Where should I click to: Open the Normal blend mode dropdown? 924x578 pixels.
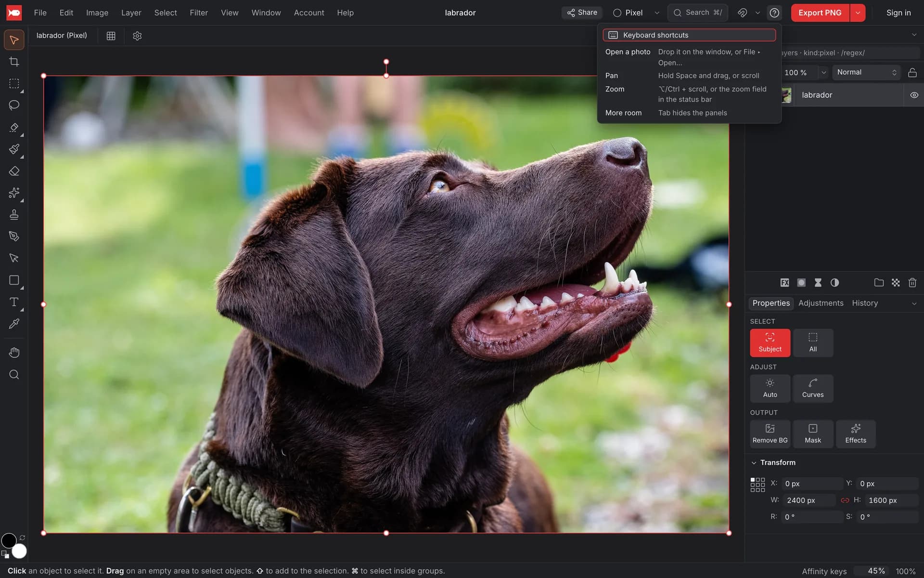point(866,72)
